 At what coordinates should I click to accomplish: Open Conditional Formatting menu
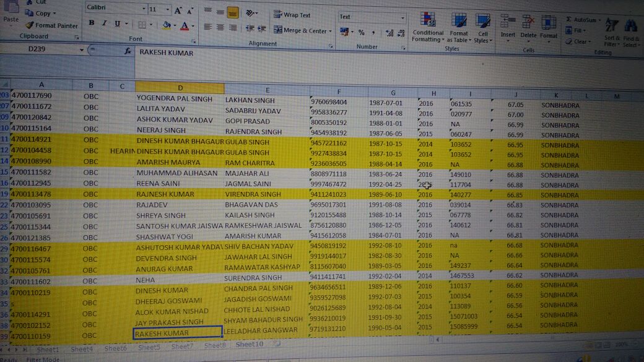pyautogui.click(x=428, y=27)
